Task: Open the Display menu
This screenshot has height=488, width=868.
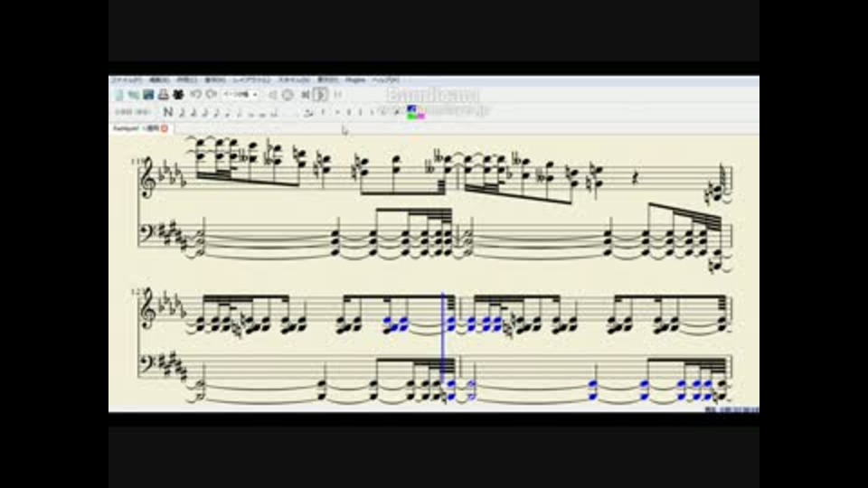Action: click(328, 80)
